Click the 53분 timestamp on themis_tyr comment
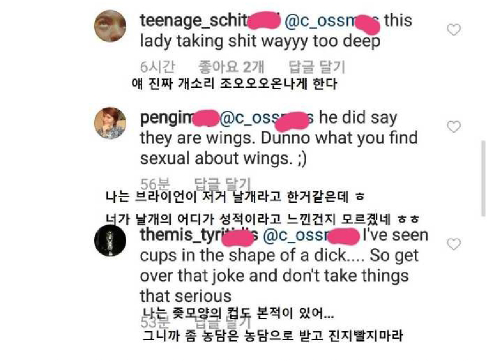The height and width of the screenshot is (361, 502). pyautogui.click(x=155, y=322)
